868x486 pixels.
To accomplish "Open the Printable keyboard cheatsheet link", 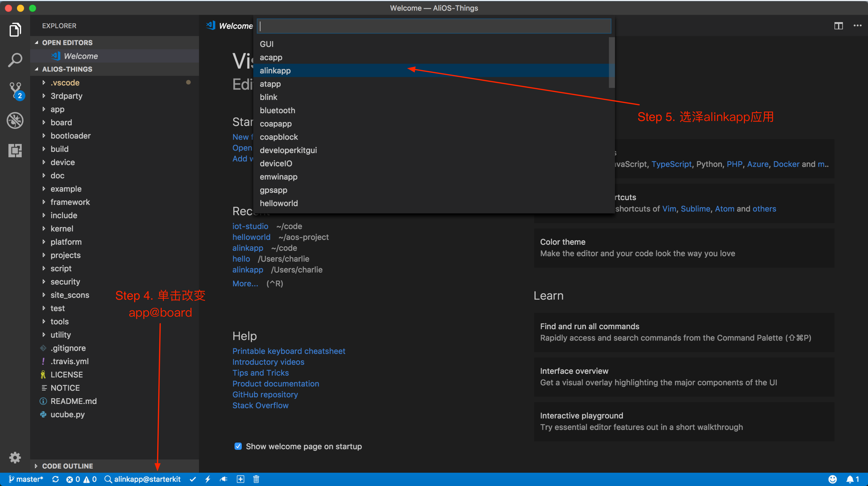I will tap(288, 351).
